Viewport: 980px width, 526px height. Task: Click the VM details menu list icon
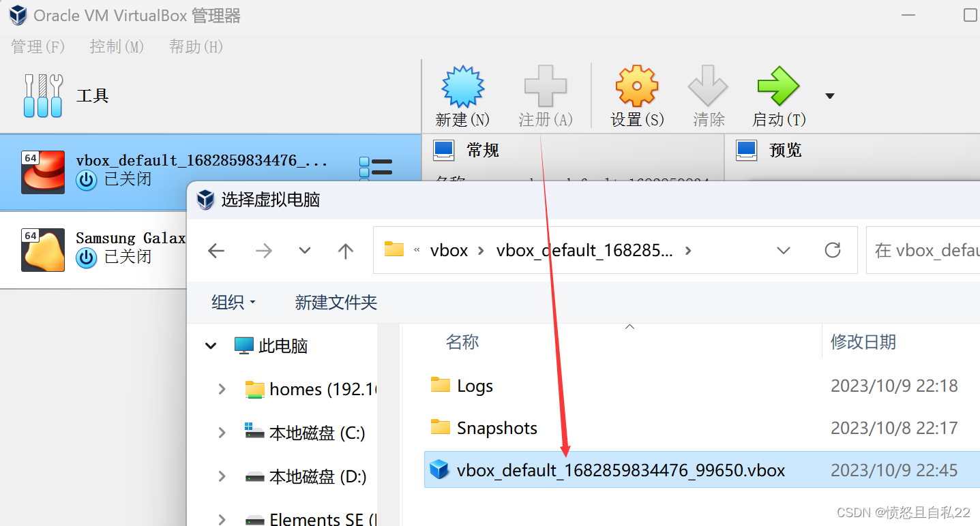[x=376, y=168]
